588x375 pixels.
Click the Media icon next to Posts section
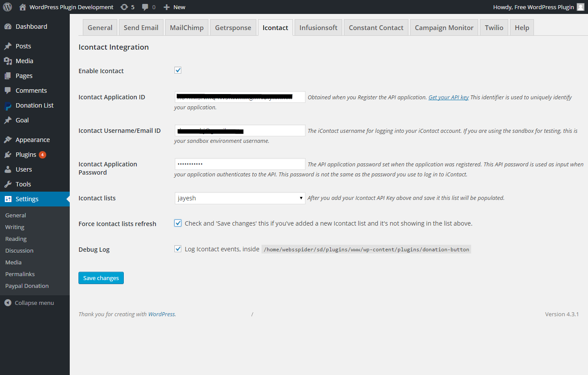pyautogui.click(x=8, y=61)
